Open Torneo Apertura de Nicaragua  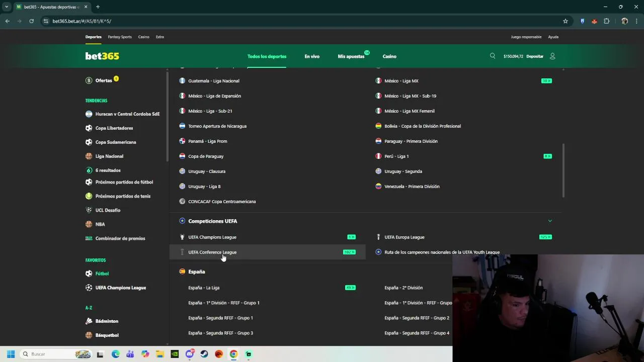tap(217, 126)
